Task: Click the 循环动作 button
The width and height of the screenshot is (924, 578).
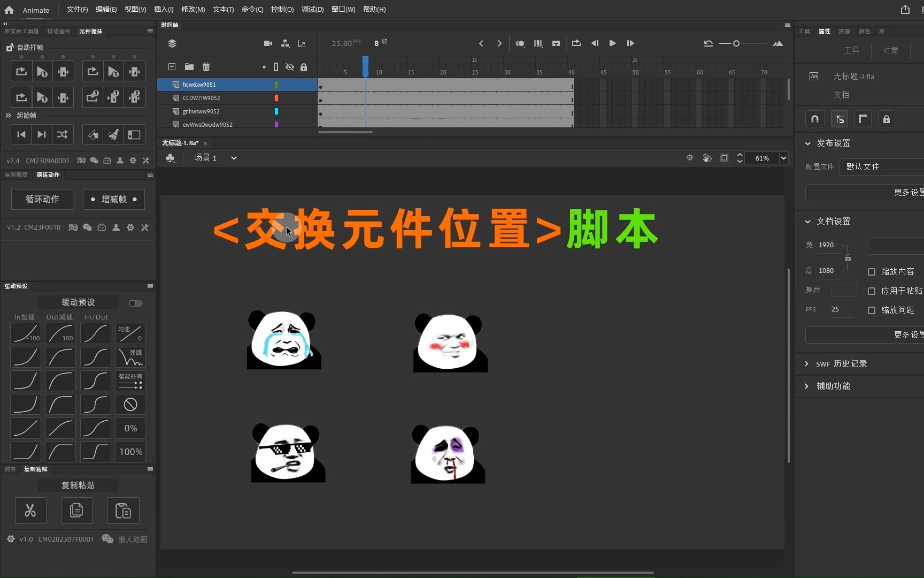Action: click(42, 199)
